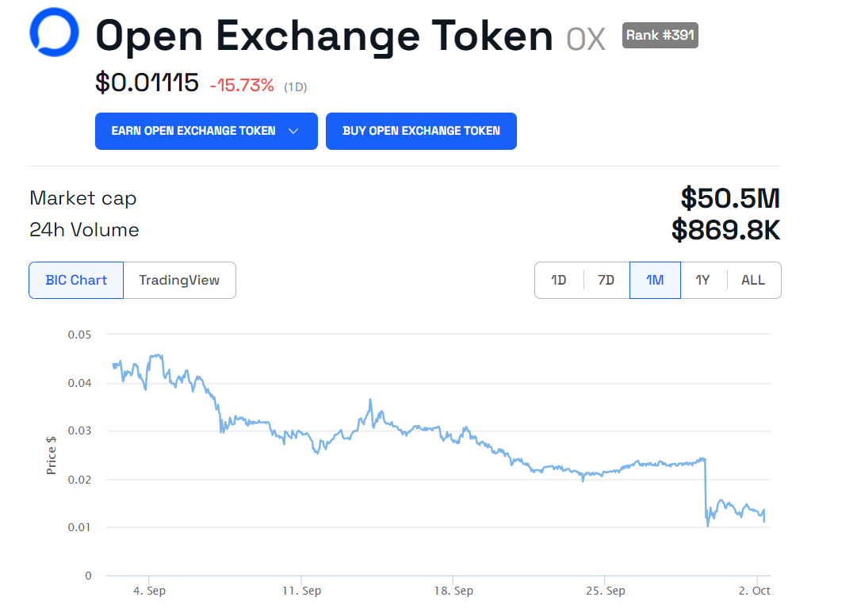This screenshot has width=857, height=616.
Task: Click the $869.8K 24h volume value
Action: (725, 230)
